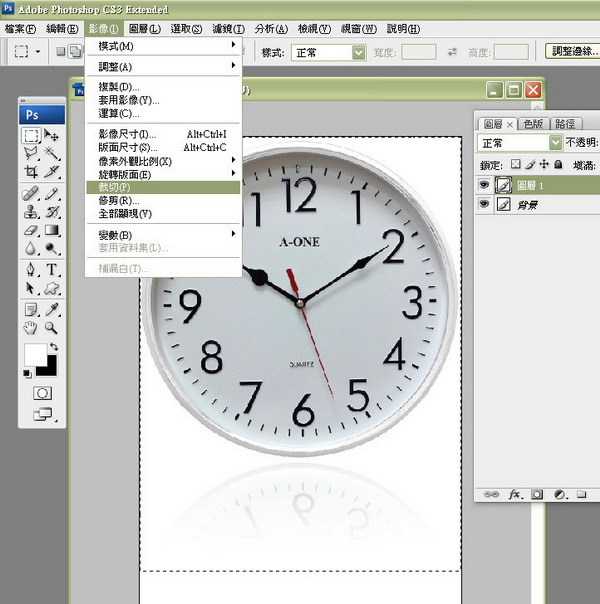This screenshot has width=600, height=604.
Task: Choose 版面尺寸(S) menu item
Action: (163, 148)
